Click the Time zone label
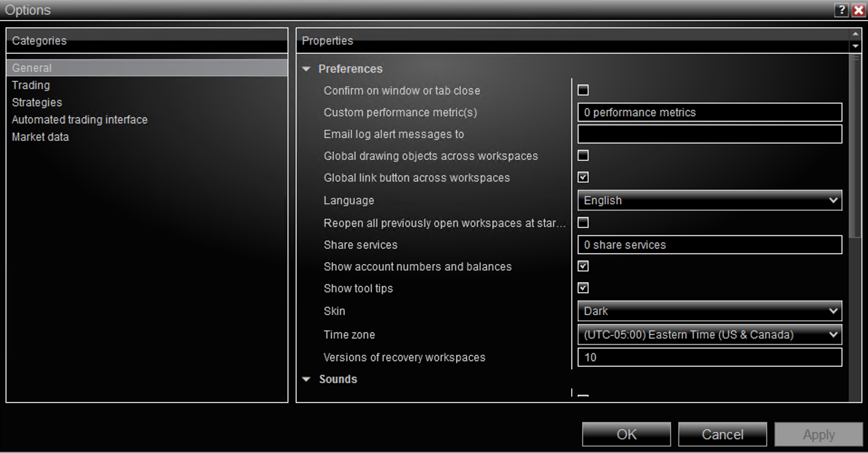This screenshot has height=453, width=868. click(x=349, y=335)
